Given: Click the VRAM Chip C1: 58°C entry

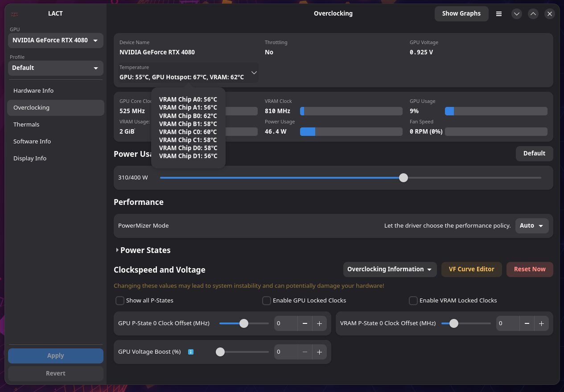Looking at the screenshot, I should point(188,140).
